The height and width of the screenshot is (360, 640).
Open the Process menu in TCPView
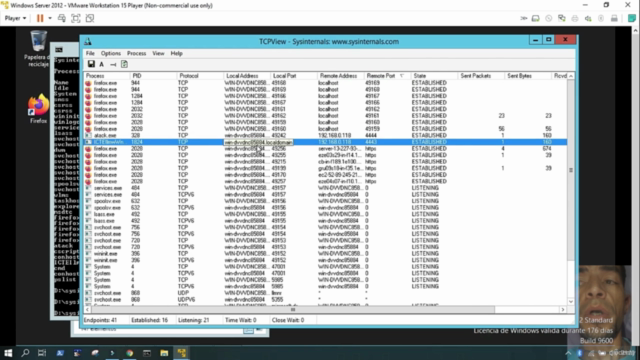[x=136, y=53]
